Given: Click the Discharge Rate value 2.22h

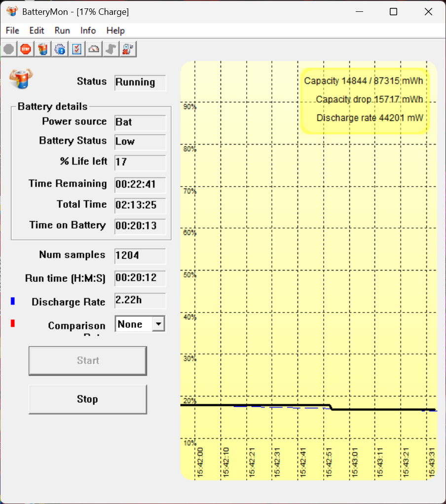Looking at the screenshot, I should [x=140, y=301].
